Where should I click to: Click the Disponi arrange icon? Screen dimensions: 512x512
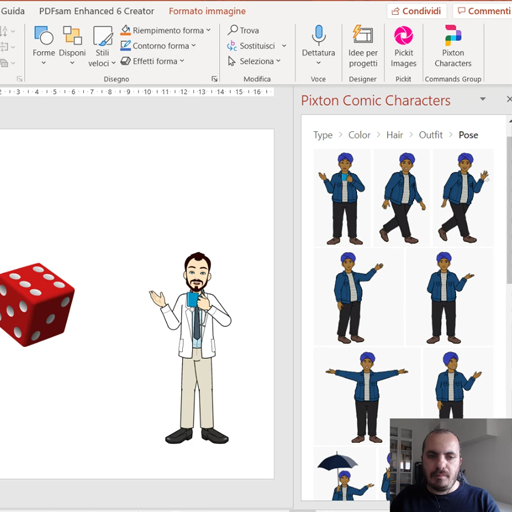pyautogui.click(x=72, y=36)
